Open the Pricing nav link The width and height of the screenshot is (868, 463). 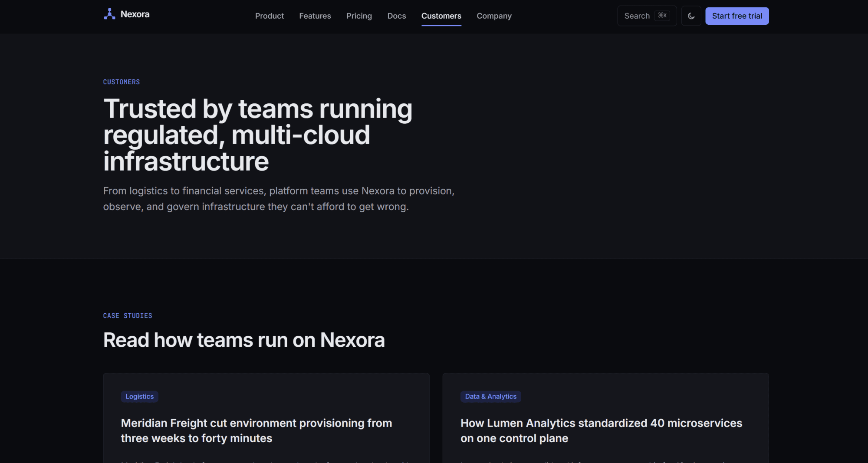[x=359, y=16]
